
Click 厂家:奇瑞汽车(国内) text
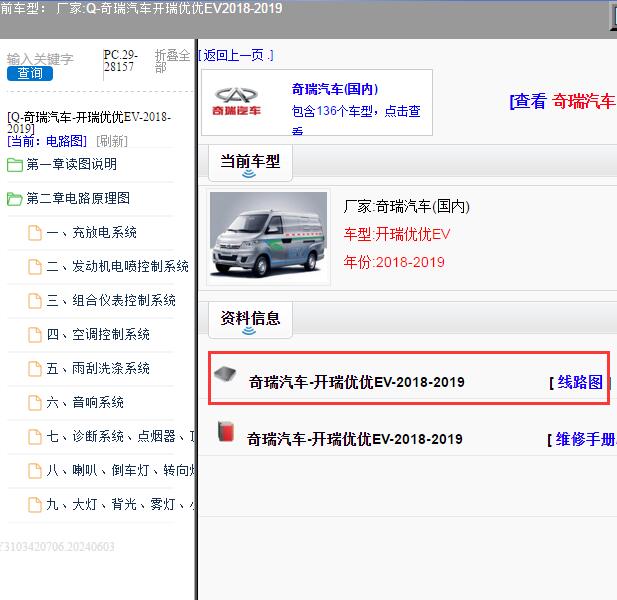pos(406,206)
